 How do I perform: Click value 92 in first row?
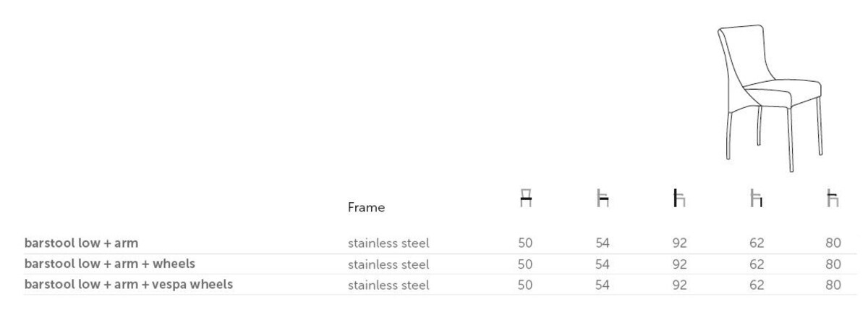coord(679,243)
